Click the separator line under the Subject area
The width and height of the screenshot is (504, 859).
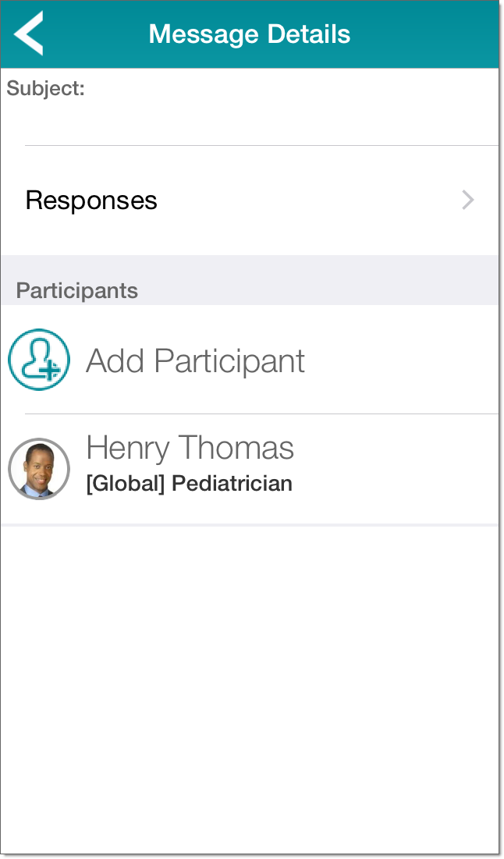pos(261,145)
